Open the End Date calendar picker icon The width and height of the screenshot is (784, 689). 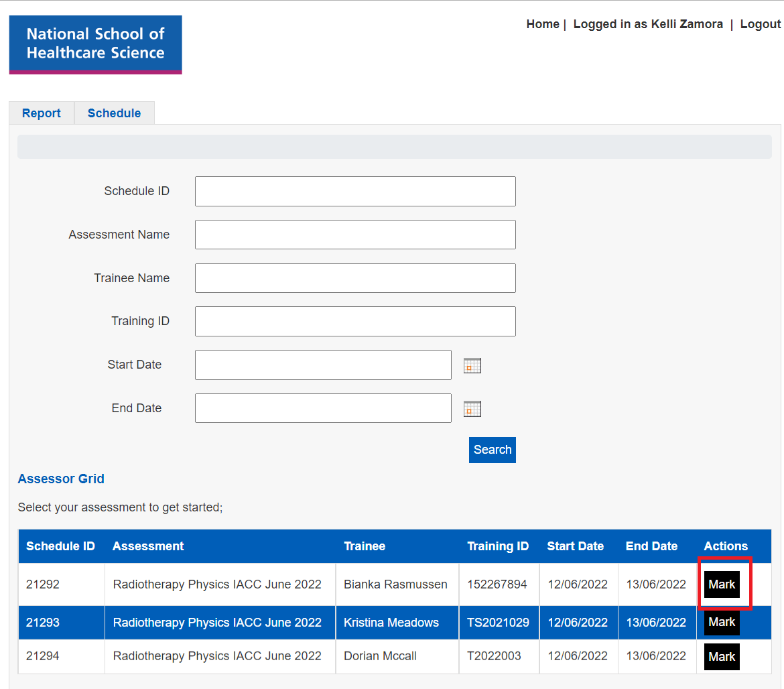[472, 408]
